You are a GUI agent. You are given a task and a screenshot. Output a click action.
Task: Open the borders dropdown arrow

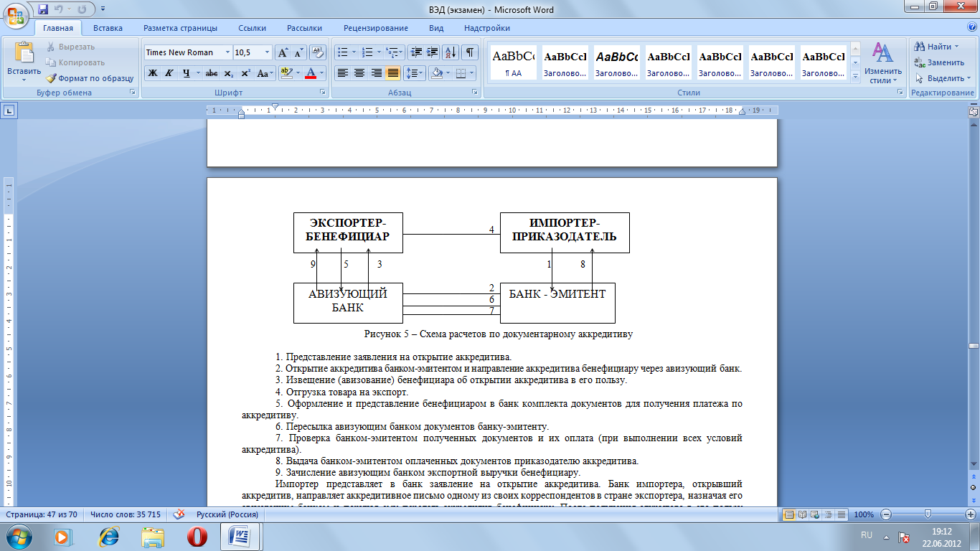coord(471,73)
